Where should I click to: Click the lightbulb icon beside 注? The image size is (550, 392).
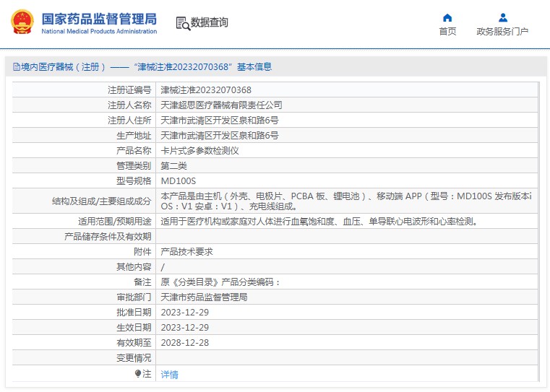tap(138, 374)
